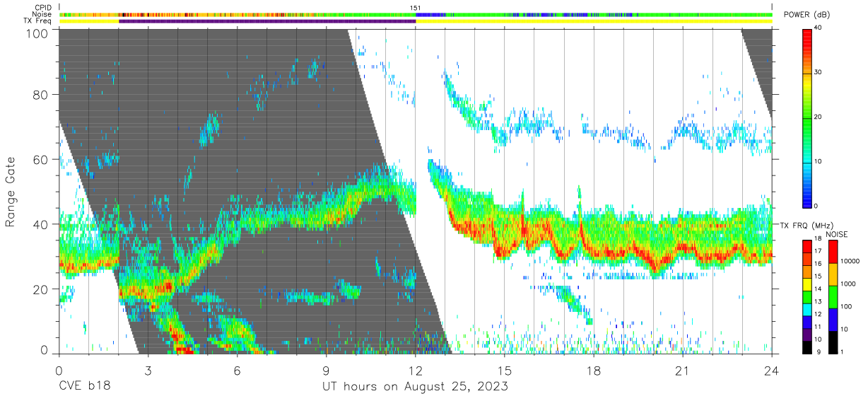Click the y-axis tick label 80

tap(40, 95)
